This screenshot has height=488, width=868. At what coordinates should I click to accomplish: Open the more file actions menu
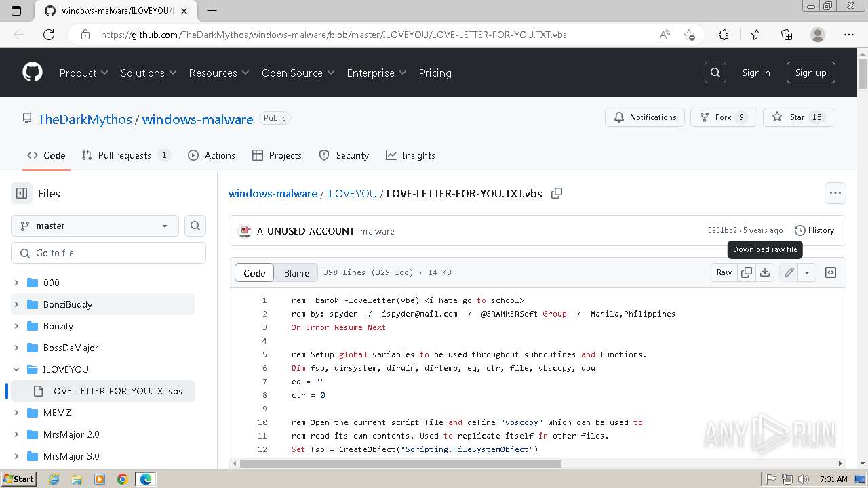[835, 193]
